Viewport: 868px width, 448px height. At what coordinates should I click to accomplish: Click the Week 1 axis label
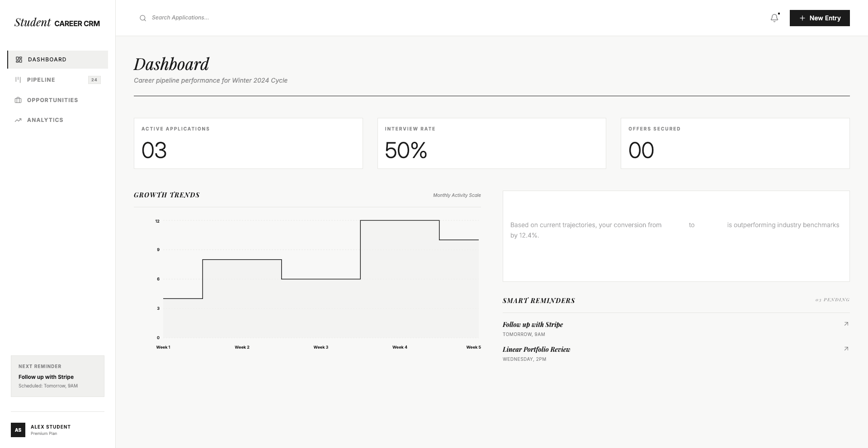click(163, 347)
